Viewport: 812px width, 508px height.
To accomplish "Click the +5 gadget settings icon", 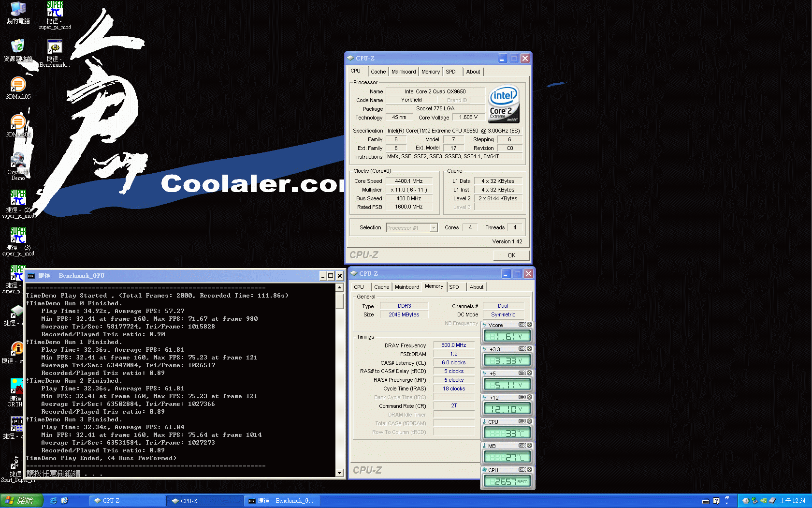I will tap(522, 373).
